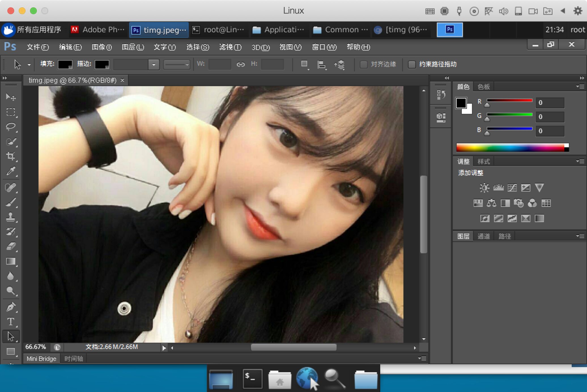
Task: Add Photo Filter adjustment
Action: point(519,203)
